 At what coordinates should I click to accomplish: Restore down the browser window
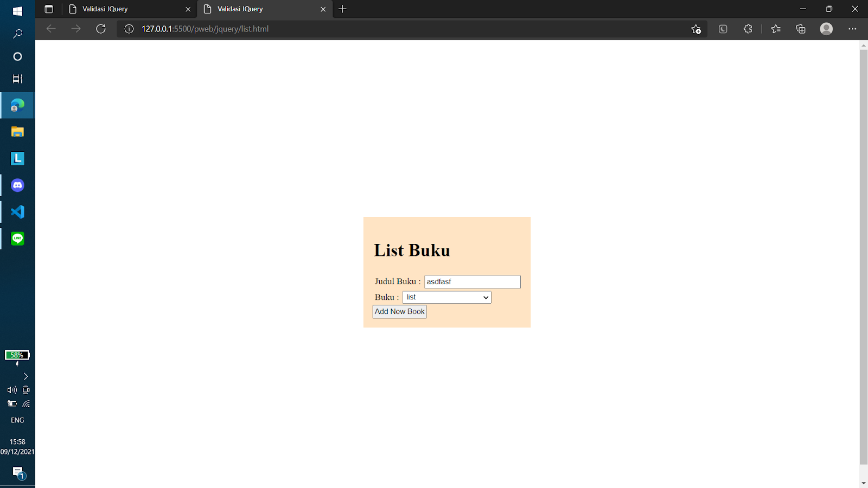point(829,9)
